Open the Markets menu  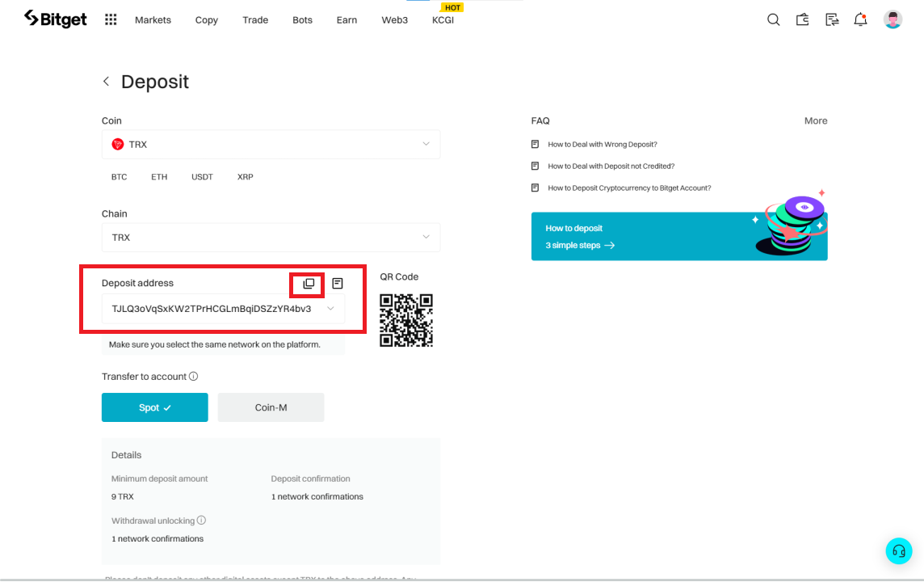[153, 20]
